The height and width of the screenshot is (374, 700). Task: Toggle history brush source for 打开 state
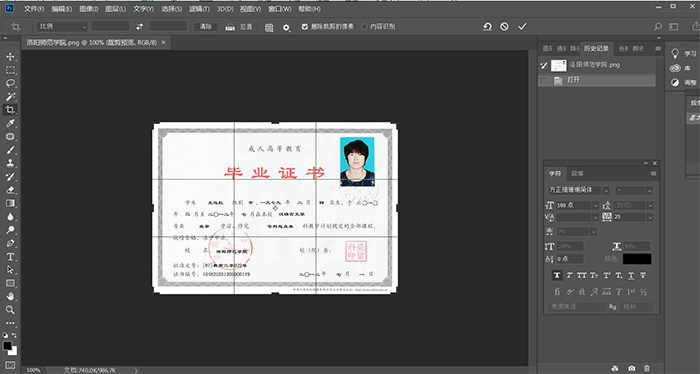point(544,80)
